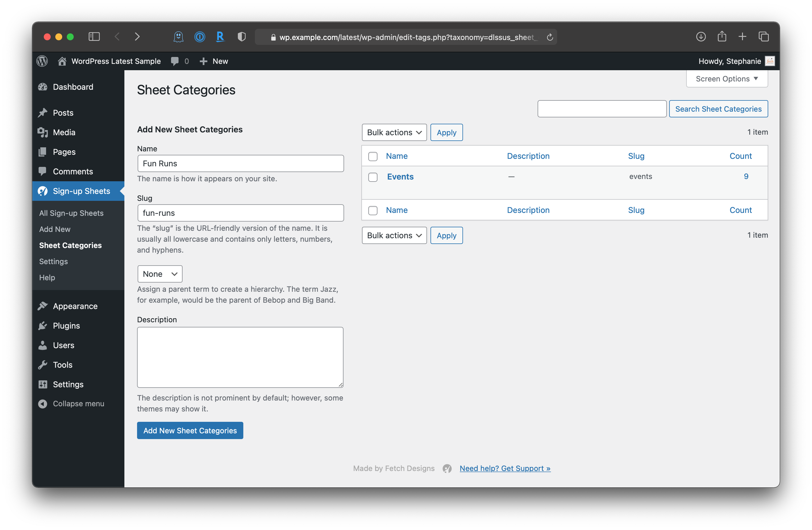Open the comments bubble in admin bar
This screenshot has height=530, width=812.
pos(175,61)
